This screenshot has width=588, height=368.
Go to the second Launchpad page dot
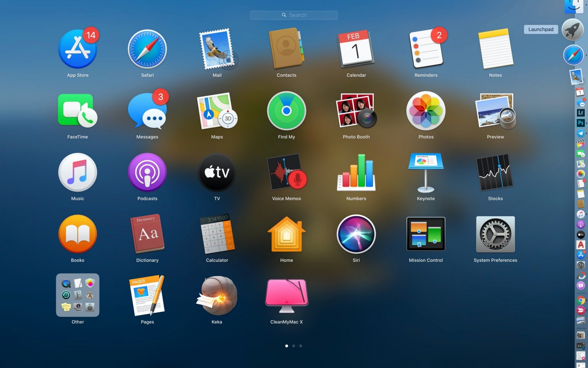(294, 346)
